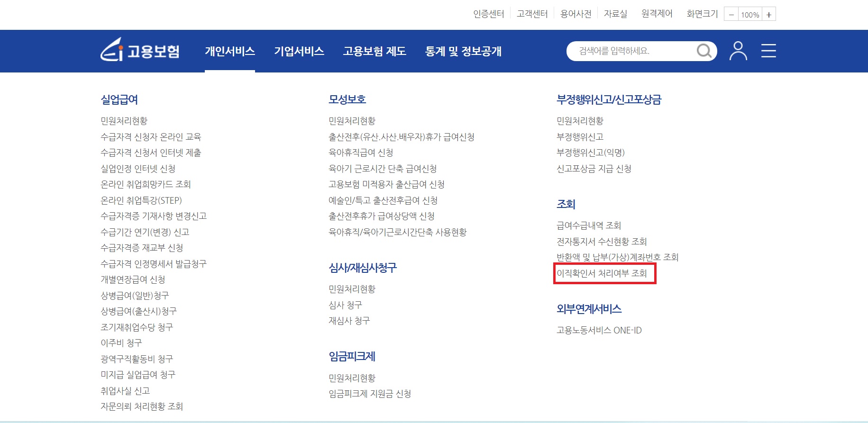868x423 pixels.
Task: Open 반환액 및 납부(가상)계좌번호 조회
Action: point(618,257)
